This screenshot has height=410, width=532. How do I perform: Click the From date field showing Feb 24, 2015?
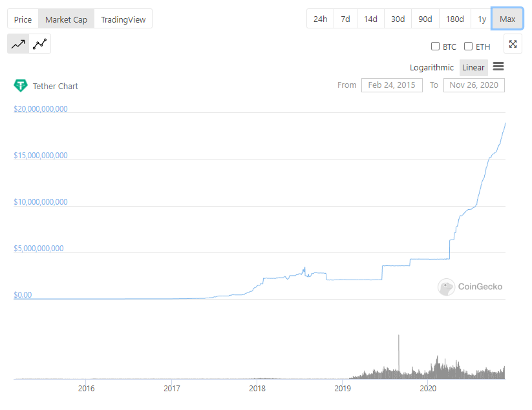[x=392, y=85]
